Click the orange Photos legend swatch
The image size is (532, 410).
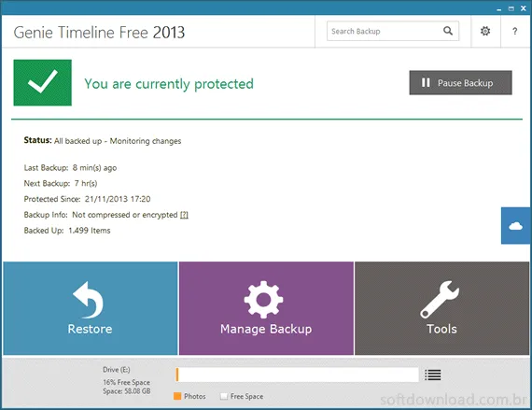click(x=177, y=396)
